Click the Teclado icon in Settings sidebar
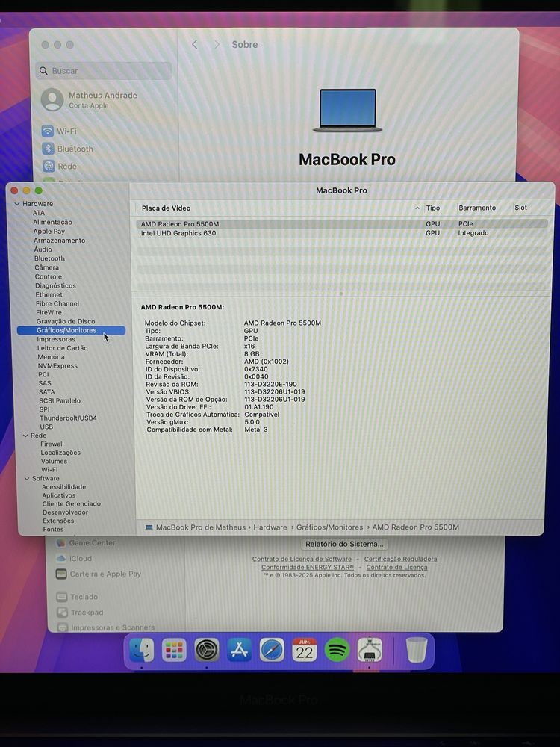Viewport: 560px width, 747px height. (62, 596)
